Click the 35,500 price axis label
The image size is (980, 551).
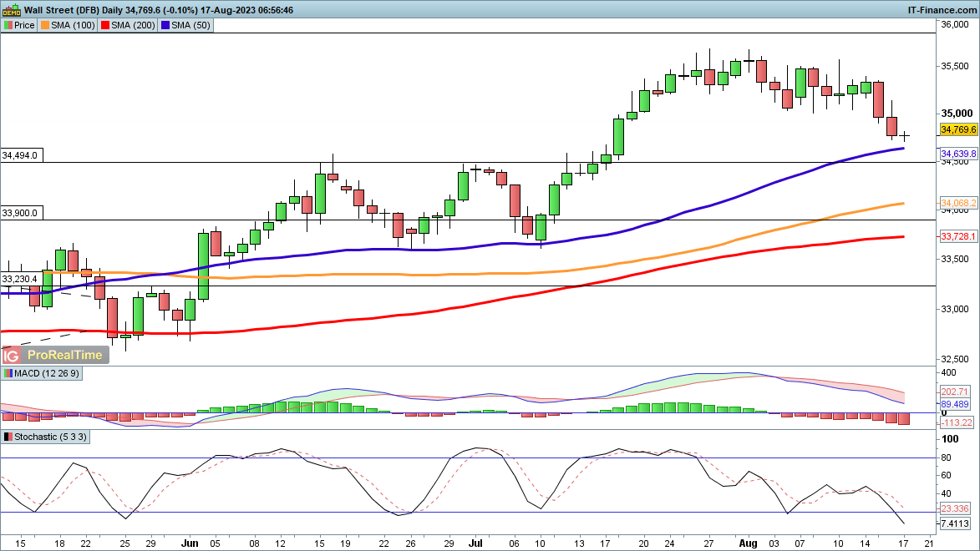click(x=955, y=66)
